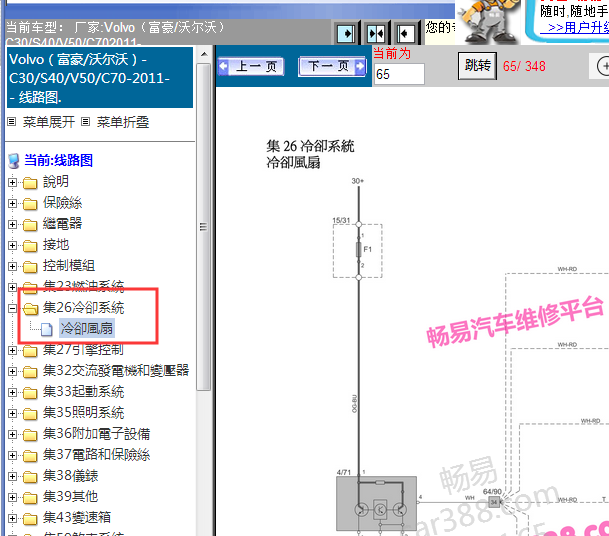Expand the 說明 folder node

click(12, 182)
